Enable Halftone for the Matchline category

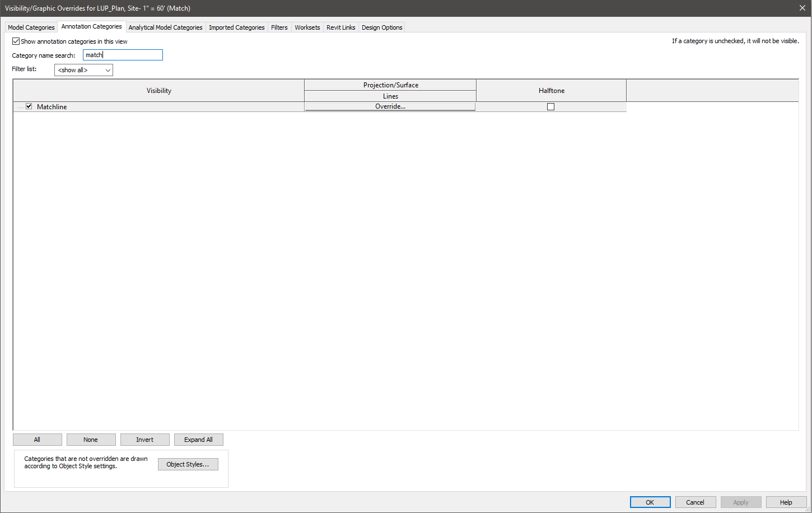point(550,106)
